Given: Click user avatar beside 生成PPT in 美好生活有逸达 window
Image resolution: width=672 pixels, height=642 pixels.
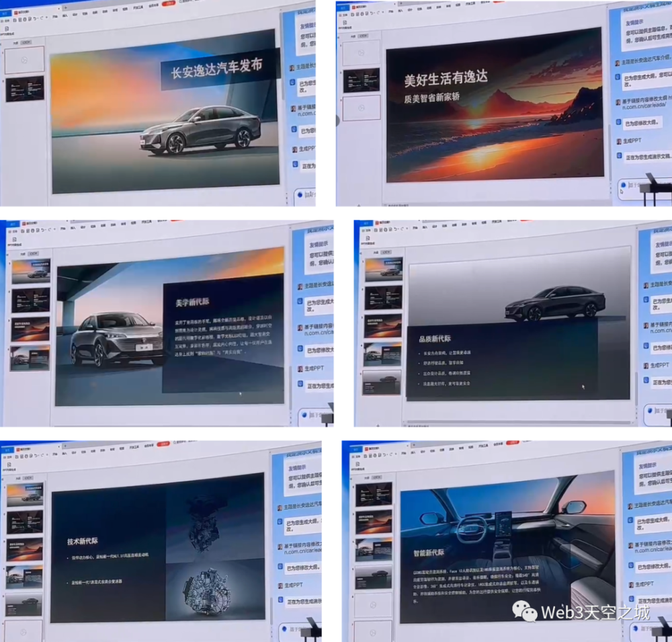Looking at the screenshot, I should point(618,142).
